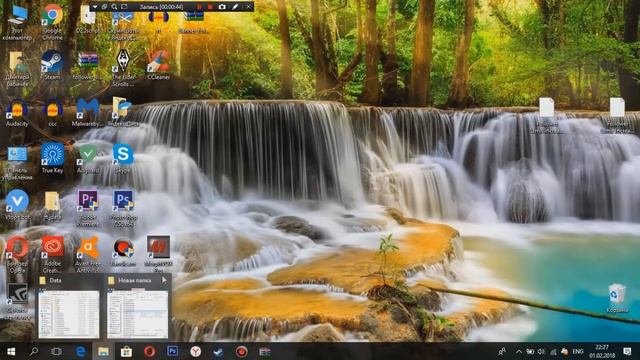The width and height of the screenshot is (640, 360).
Task: Expand hidden system tray icons
Action: [519, 351]
